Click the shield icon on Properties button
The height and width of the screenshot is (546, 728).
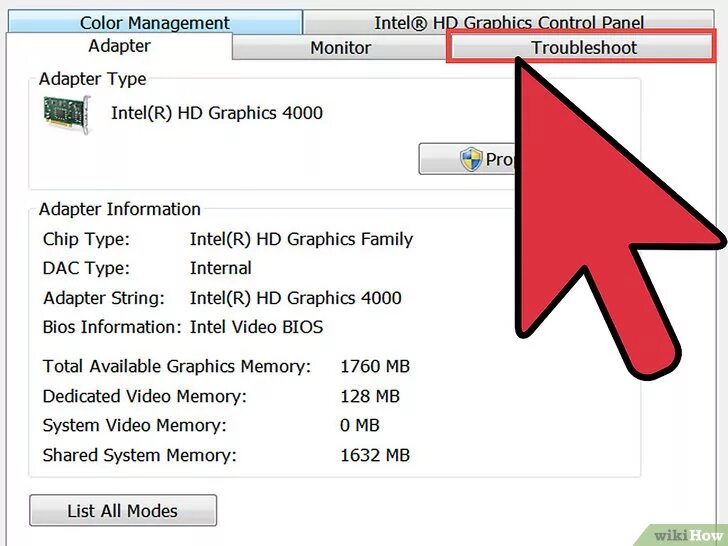pyautogui.click(x=471, y=159)
